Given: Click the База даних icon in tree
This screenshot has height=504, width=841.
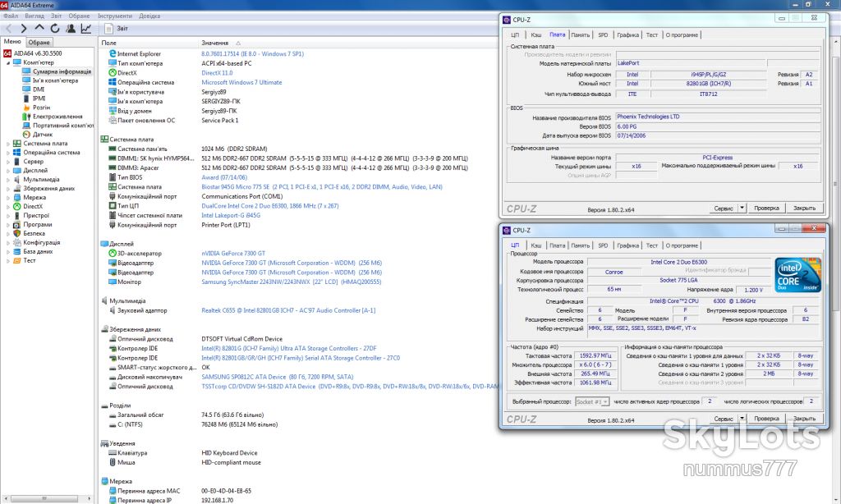Looking at the screenshot, I should pos(16,251).
